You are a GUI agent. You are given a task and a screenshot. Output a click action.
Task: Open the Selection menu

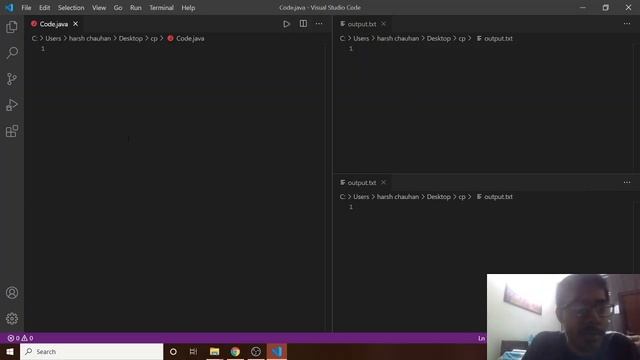[71, 8]
